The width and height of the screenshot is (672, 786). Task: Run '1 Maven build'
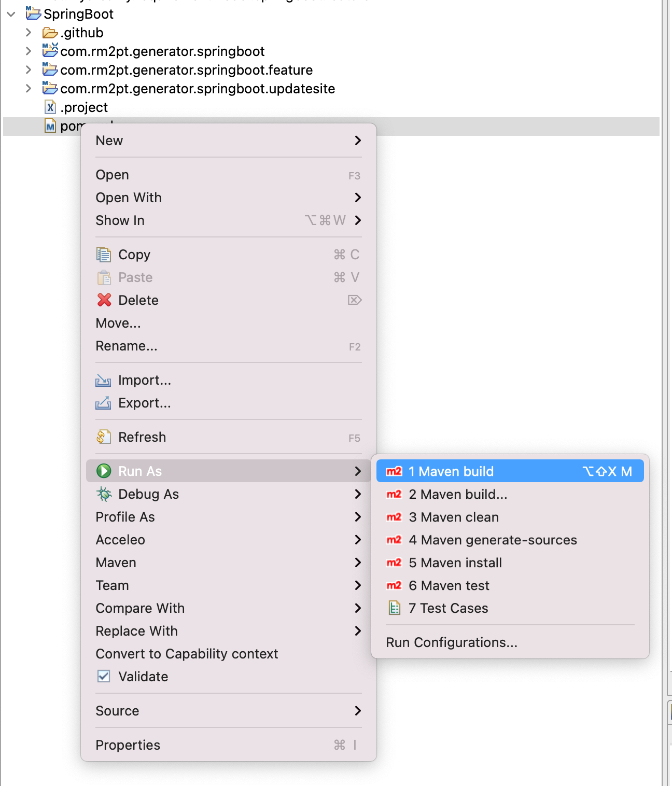tap(510, 471)
